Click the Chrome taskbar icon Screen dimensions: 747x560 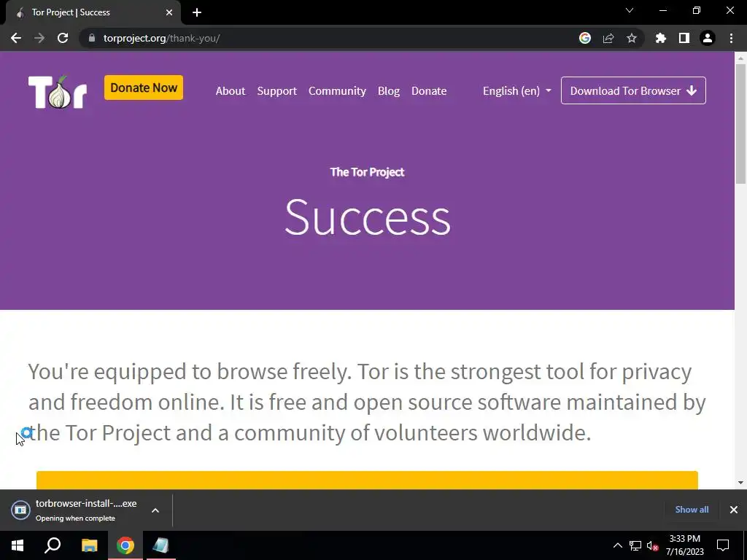[x=125, y=545]
